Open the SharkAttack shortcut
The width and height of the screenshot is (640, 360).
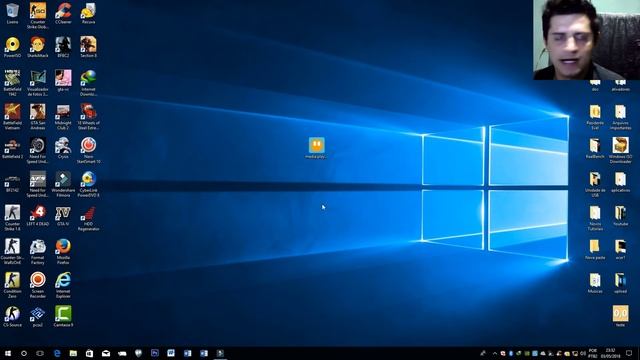38,47
